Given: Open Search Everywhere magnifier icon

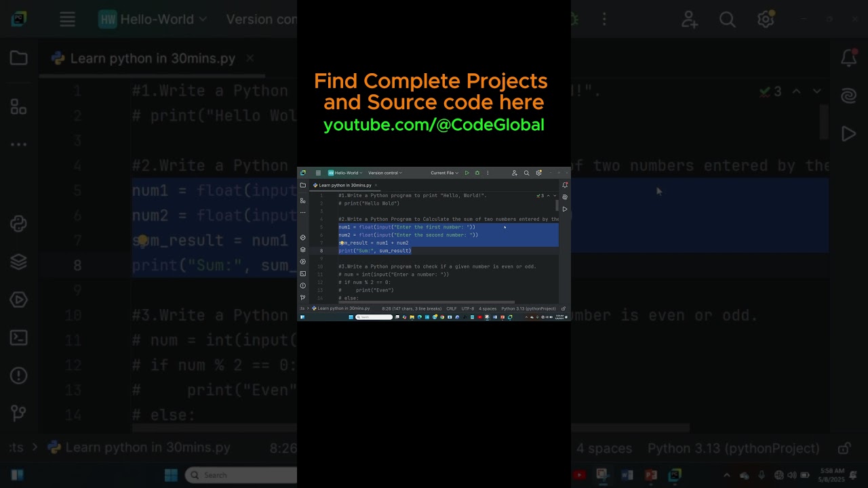Looking at the screenshot, I should pyautogui.click(x=526, y=173).
